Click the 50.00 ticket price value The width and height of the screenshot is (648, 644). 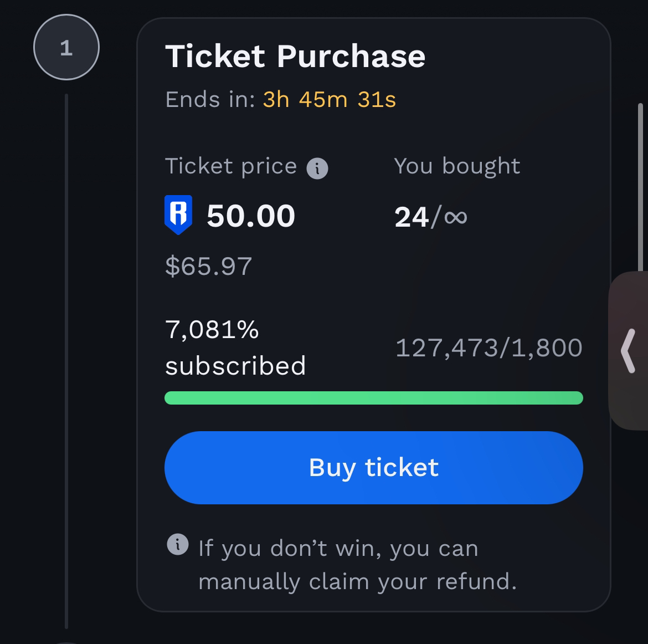250,216
